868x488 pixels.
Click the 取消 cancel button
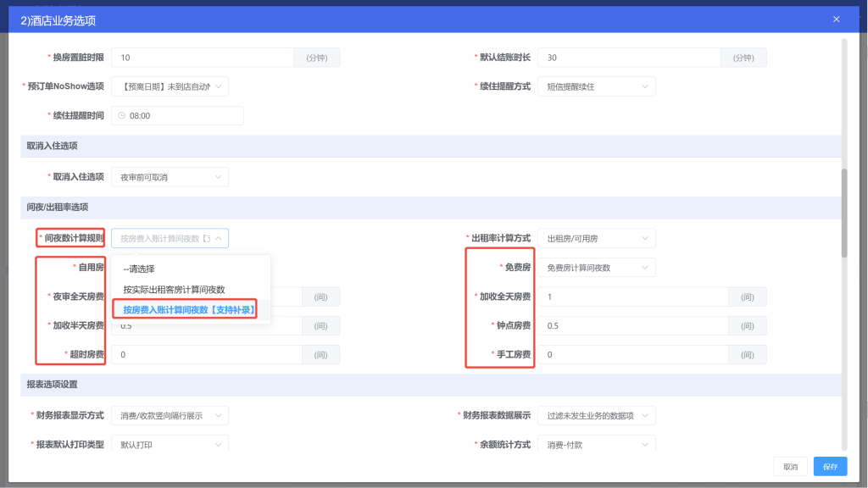coord(790,466)
